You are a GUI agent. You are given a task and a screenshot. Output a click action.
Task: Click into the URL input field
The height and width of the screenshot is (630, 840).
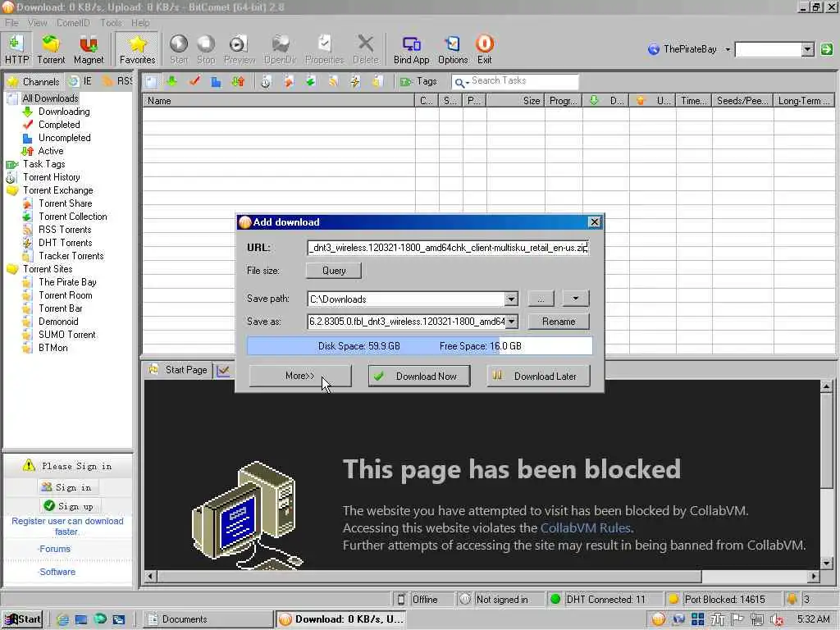pos(449,248)
